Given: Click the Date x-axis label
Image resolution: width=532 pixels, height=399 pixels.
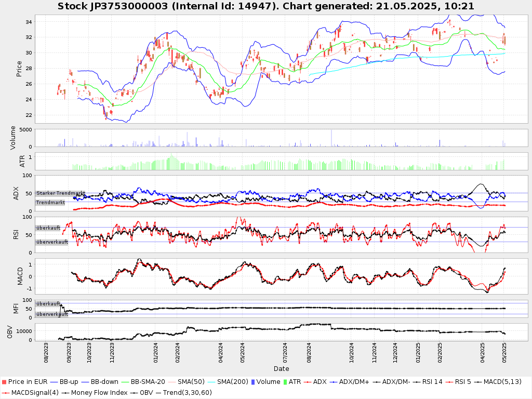Looking at the screenshot, I should click(x=281, y=368).
